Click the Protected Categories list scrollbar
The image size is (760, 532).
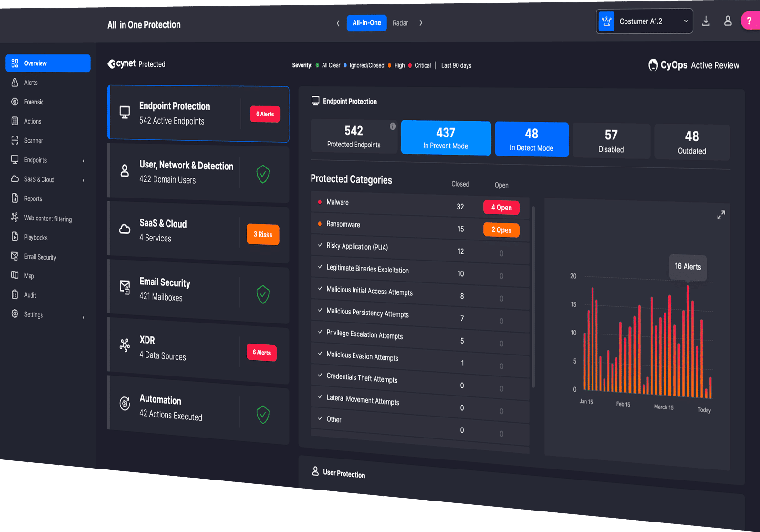point(533,296)
